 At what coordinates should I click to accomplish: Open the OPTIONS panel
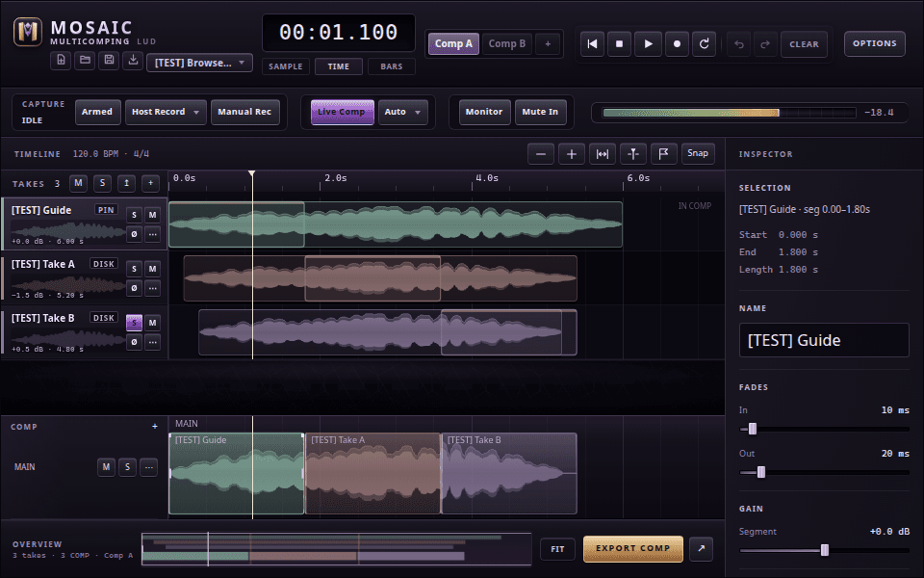[875, 43]
